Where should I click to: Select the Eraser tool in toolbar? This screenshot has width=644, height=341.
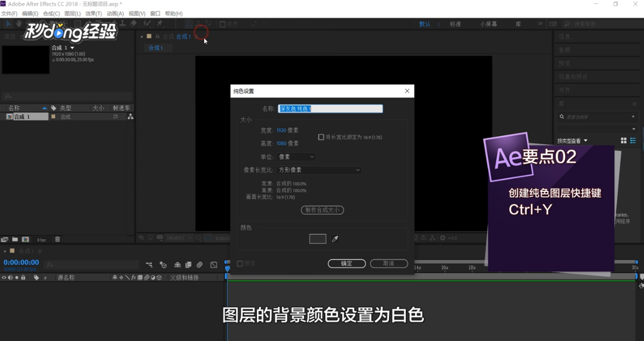133,23
